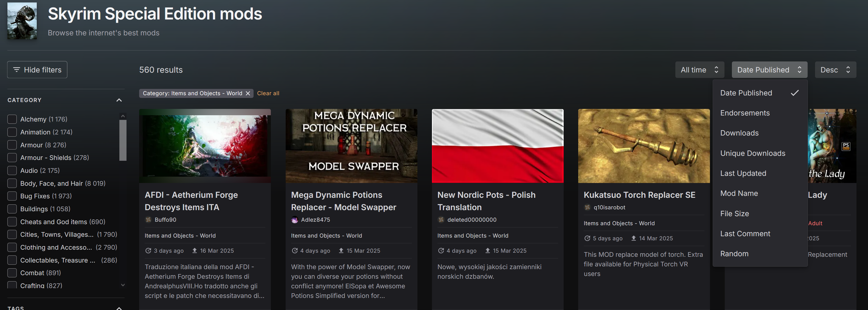868x310 pixels.
Task: Open the Kukatsuo Torch Replacer SE title
Action: [639, 195]
